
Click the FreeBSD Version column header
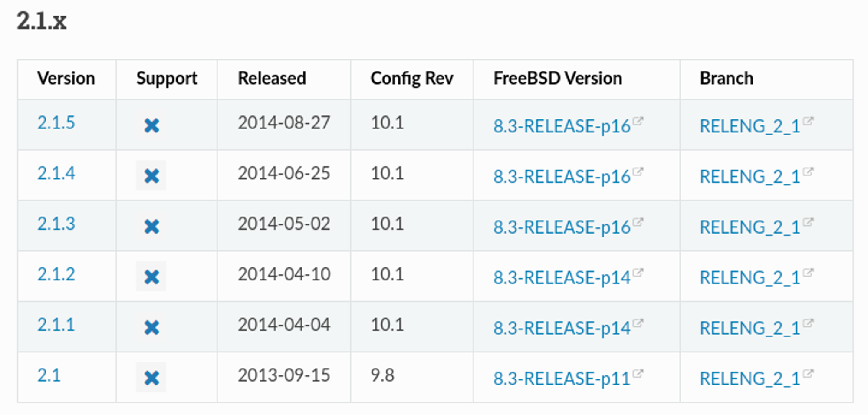pos(558,79)
